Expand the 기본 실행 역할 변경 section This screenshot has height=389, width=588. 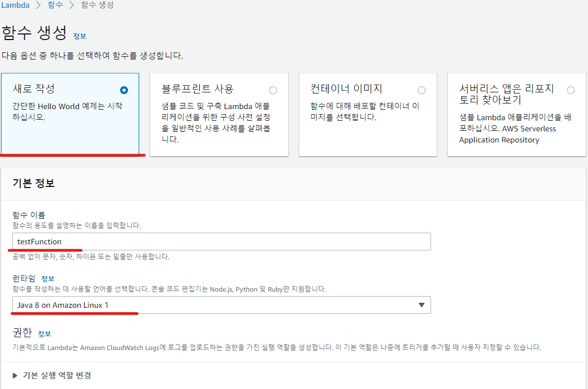click(x=52, y=375)
